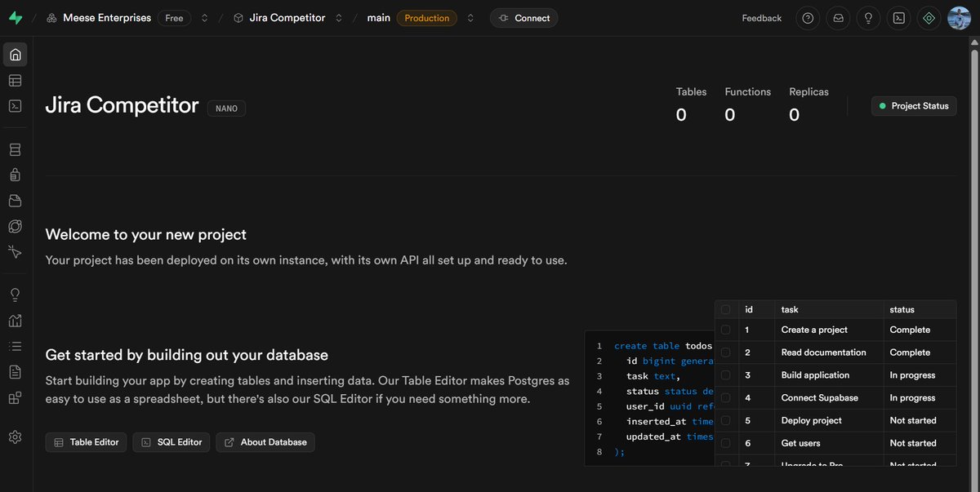Viewport: 980px width, 492px height.
Task: Check the row for Deploy project
Action: pos(725,420)
